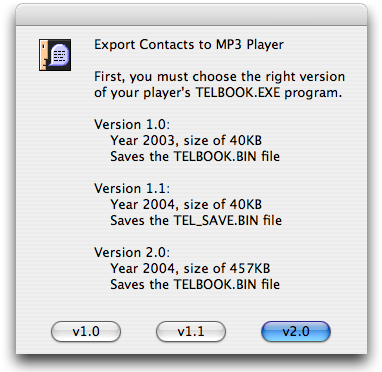The image size is (382, 372).
Task: Click the 'Version 2.0:' label
Action: pyautogui.click(x=132, y=252)
